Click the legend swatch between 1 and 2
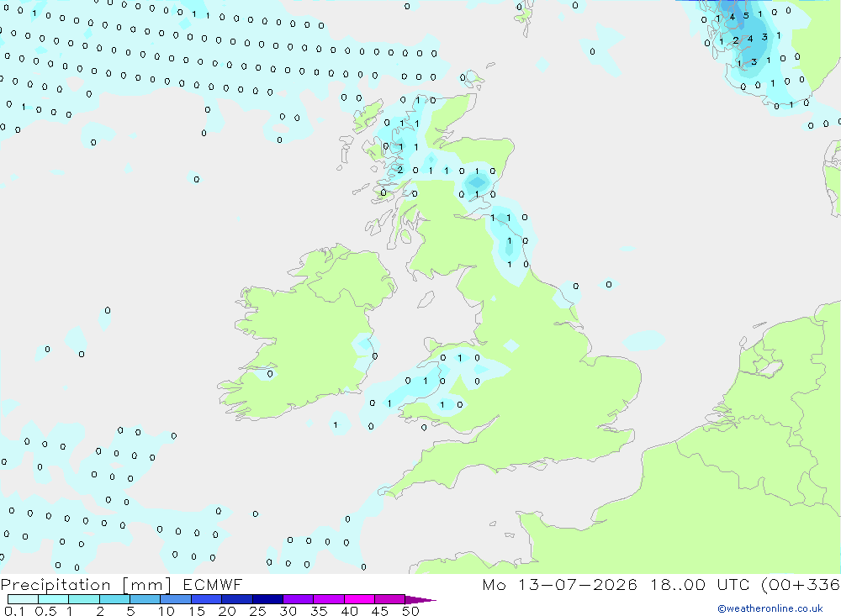 point(84,599)
